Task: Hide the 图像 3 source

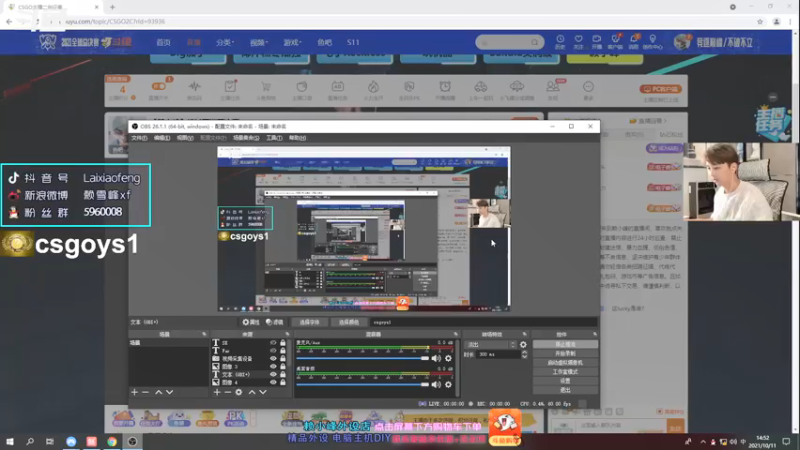Action: click(x=273, y=366)
